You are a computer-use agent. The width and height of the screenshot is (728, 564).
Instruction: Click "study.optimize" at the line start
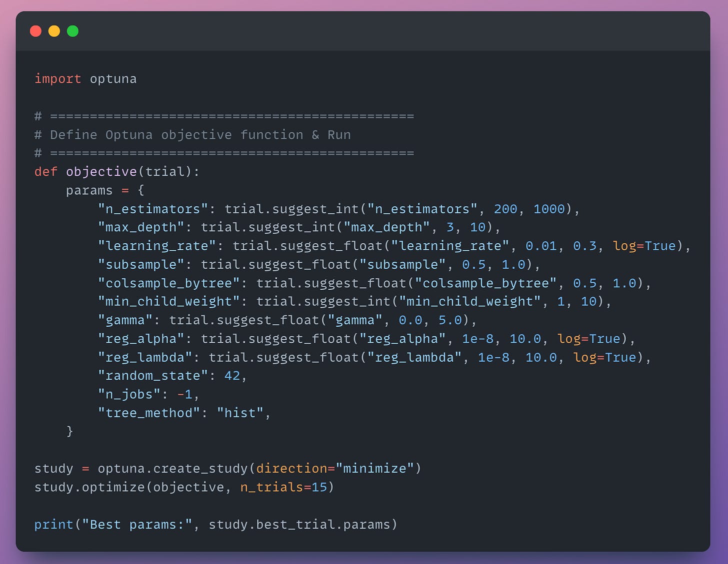(x=89, y=487)
